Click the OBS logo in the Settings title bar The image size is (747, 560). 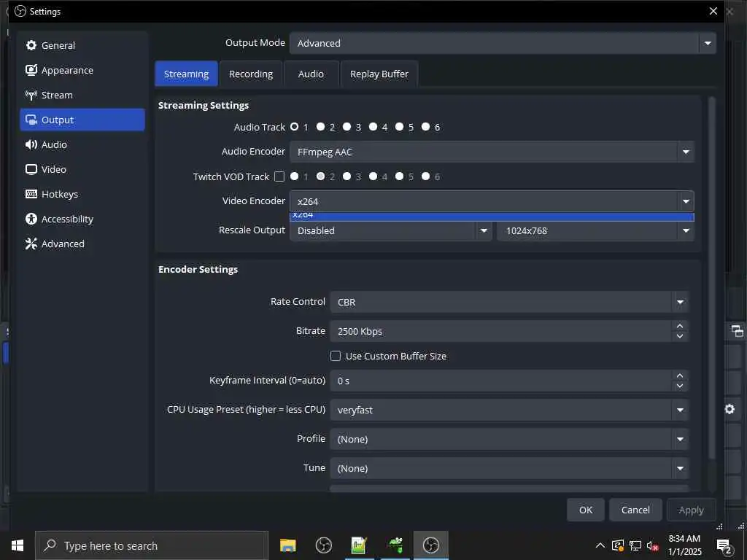click(20, 11)
